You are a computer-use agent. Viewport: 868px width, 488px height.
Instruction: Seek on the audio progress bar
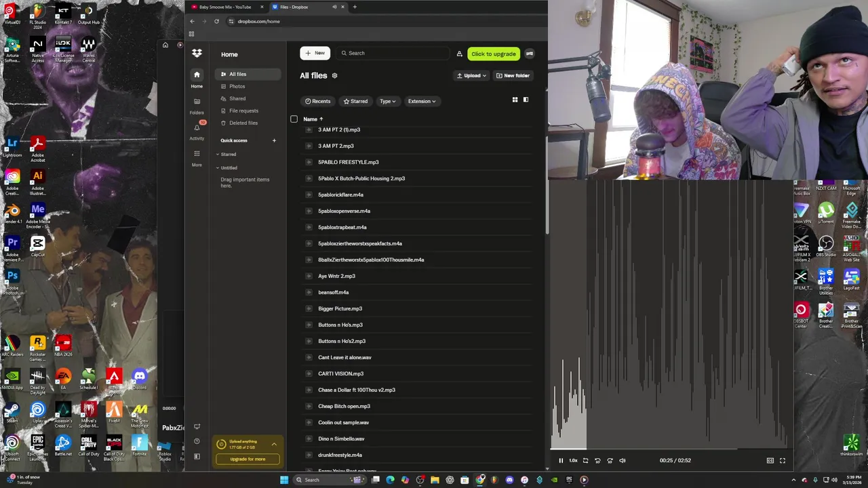[x=670, y=449]
